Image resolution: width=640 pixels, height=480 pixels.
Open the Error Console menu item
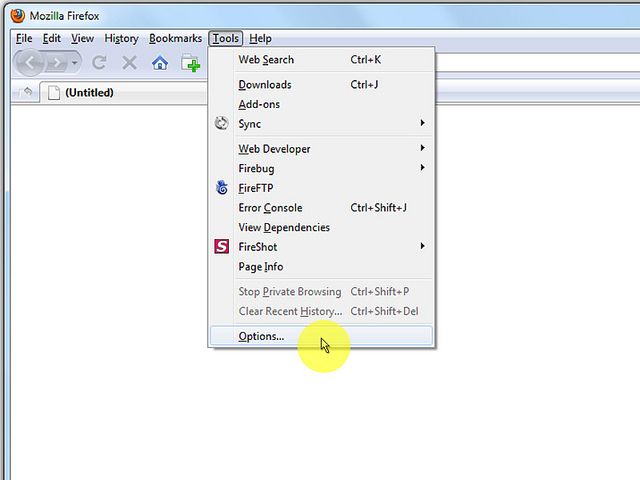(270, 208)
